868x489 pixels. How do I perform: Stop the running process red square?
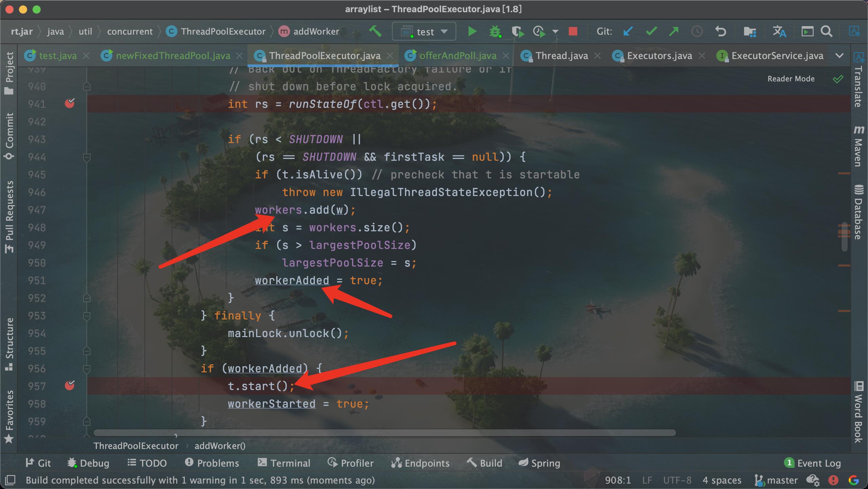click(573, 31)
